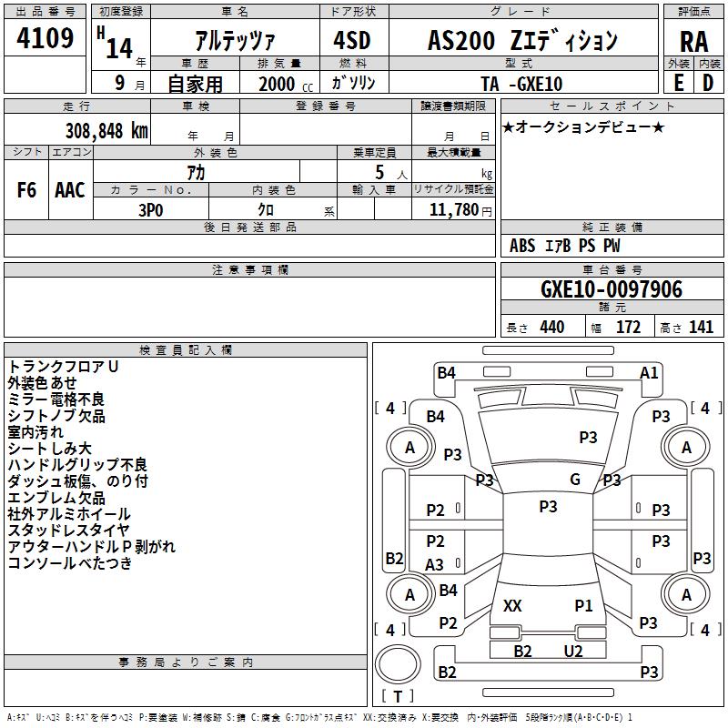
Task: Click interior grade D
Action: [x=708, y=83]
